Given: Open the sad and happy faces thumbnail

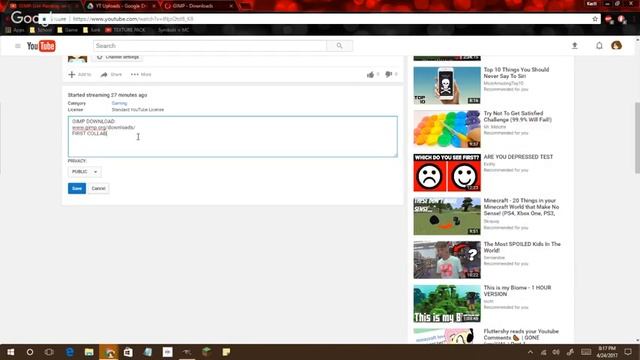Looking at the screenshot, I should 447,173.
